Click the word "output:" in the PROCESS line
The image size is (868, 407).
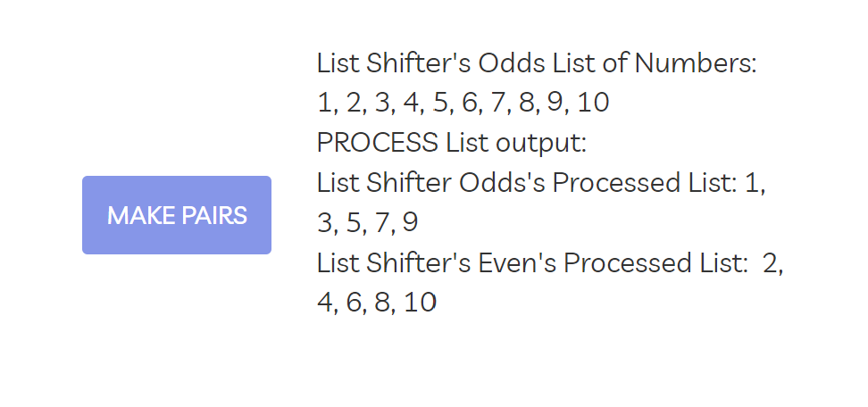[541, 143]
